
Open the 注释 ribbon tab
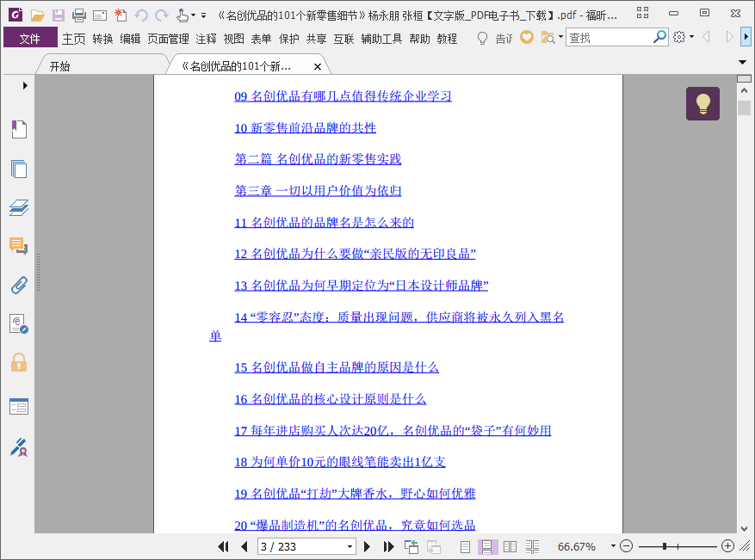pos(206,39)
